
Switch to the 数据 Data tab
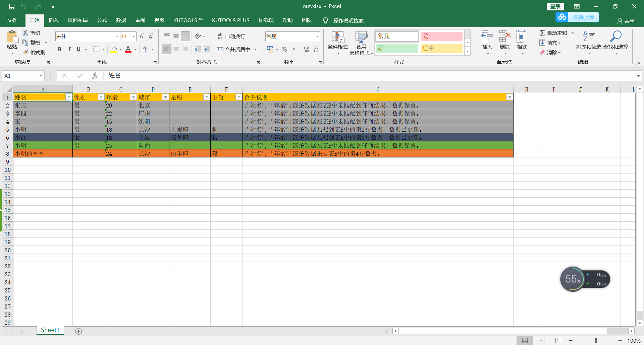pyautogui.click(x=121, y=20)
